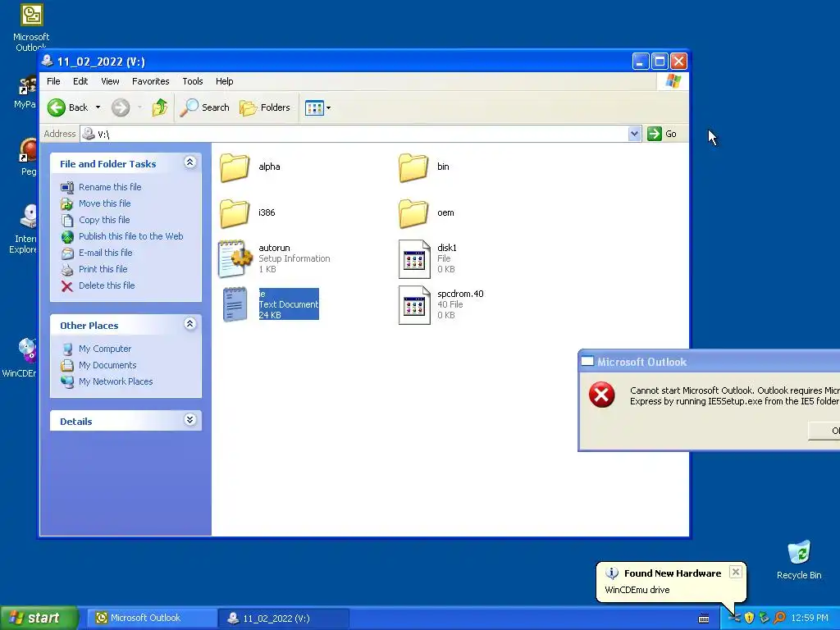Click the taskbar clock showing 12:59 PM

click(810, 618)
